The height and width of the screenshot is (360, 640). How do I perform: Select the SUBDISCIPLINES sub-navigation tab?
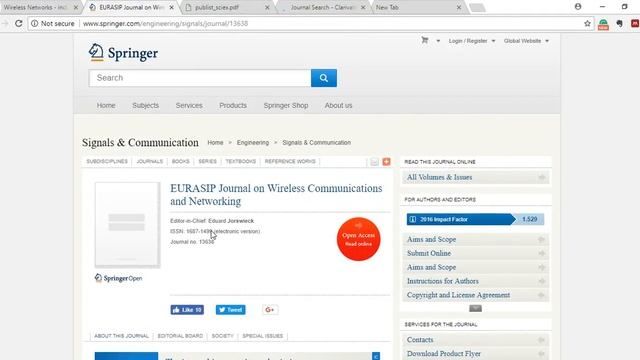107,162
